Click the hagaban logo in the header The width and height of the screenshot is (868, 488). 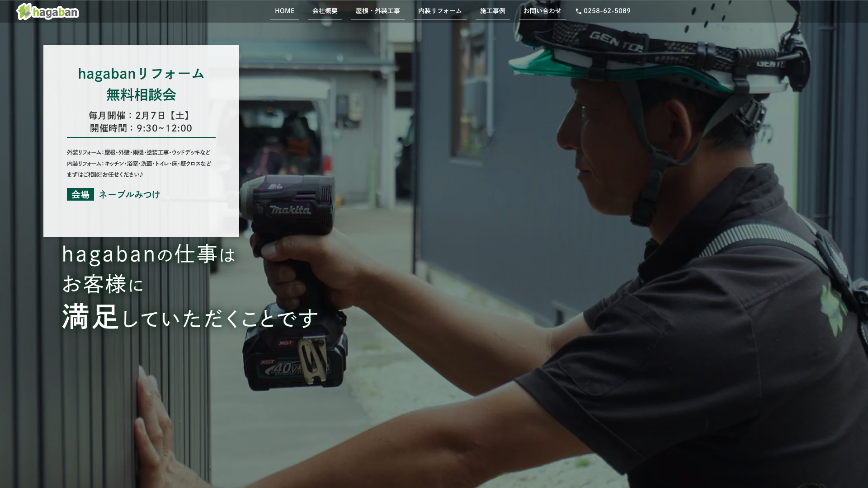pyautogui.click(x=47, y=12)
